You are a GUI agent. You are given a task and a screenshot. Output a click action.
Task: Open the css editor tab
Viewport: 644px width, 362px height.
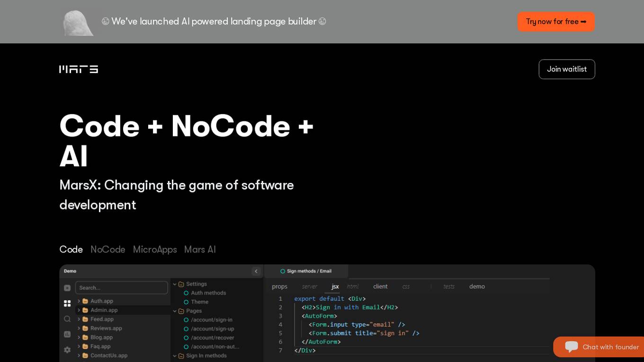(406, 287)
